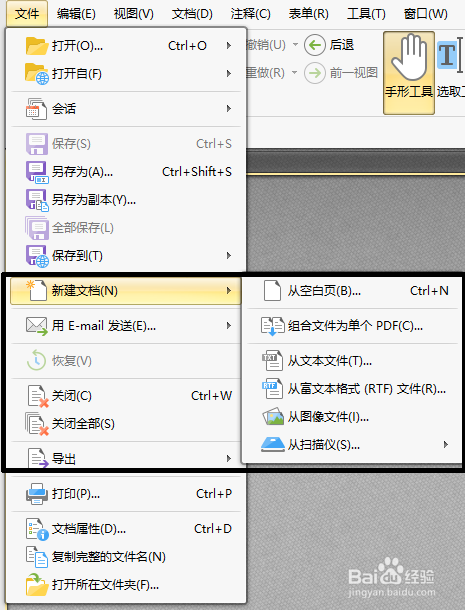Expand the E-mail 发送 submenu arrow
This screenshot has width=465, height=610.
coord(229,326)
